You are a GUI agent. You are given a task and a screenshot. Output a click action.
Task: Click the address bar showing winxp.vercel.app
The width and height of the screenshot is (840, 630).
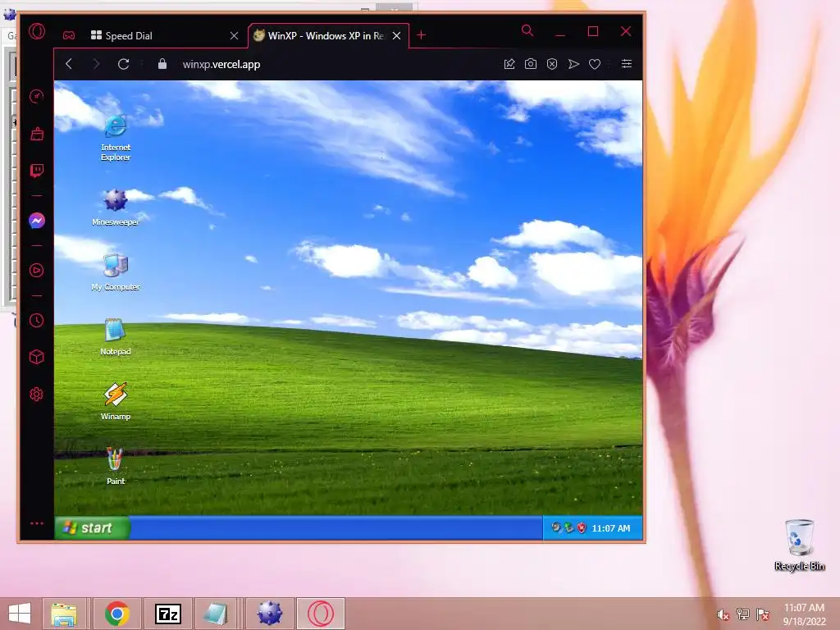click(x=221, y=64)
